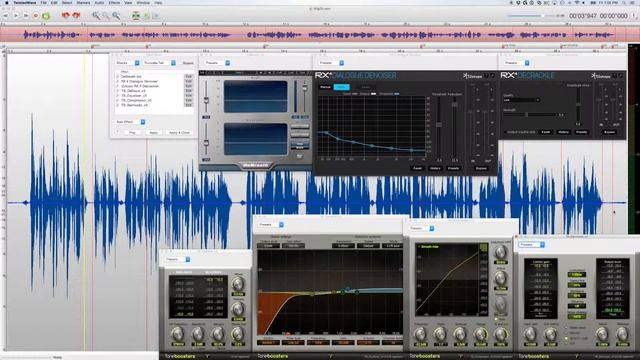Viewport: 640px width, 360px height.
Task: Open the Window menu
Action: pyautogui.click(x=143, y=2)
